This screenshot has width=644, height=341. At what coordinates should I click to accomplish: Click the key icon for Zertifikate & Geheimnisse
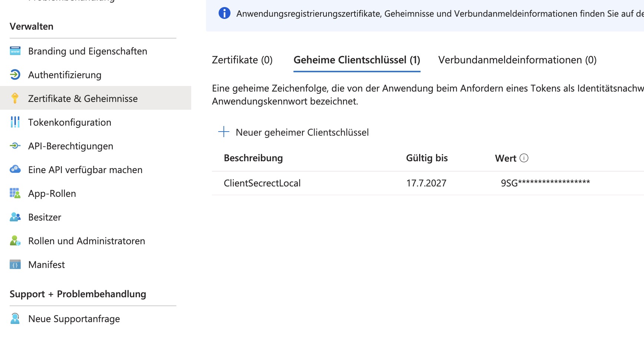tap(15, 98)
